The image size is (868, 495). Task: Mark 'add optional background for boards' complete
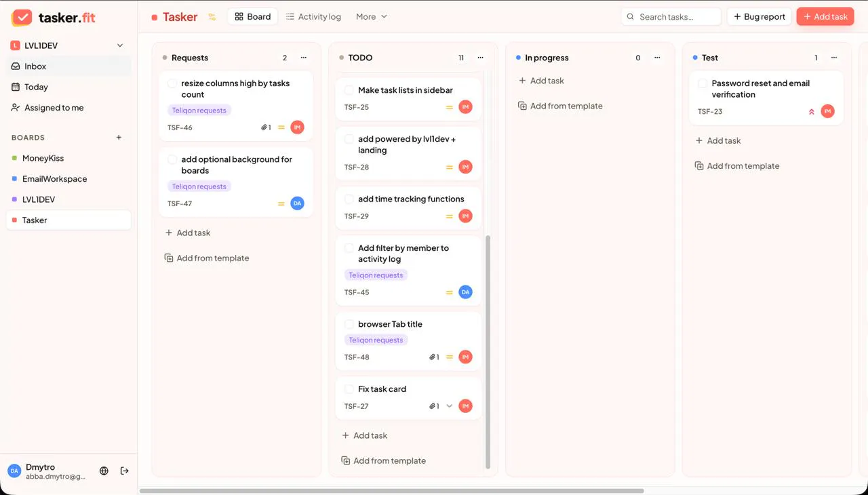pyautogui.click(x=172, y=159)
